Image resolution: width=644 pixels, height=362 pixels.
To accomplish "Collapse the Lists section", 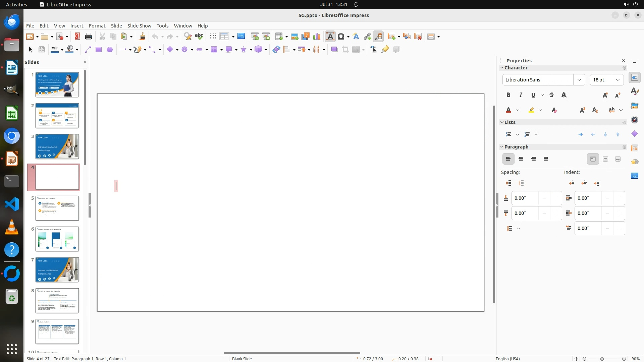I will click(x=502, y=122).
